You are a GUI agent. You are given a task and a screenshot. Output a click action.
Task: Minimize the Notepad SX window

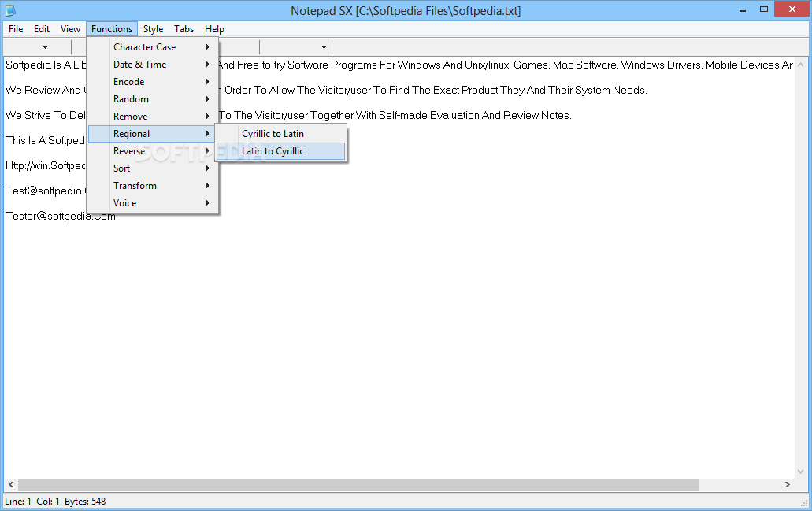[x=743, y=9]
